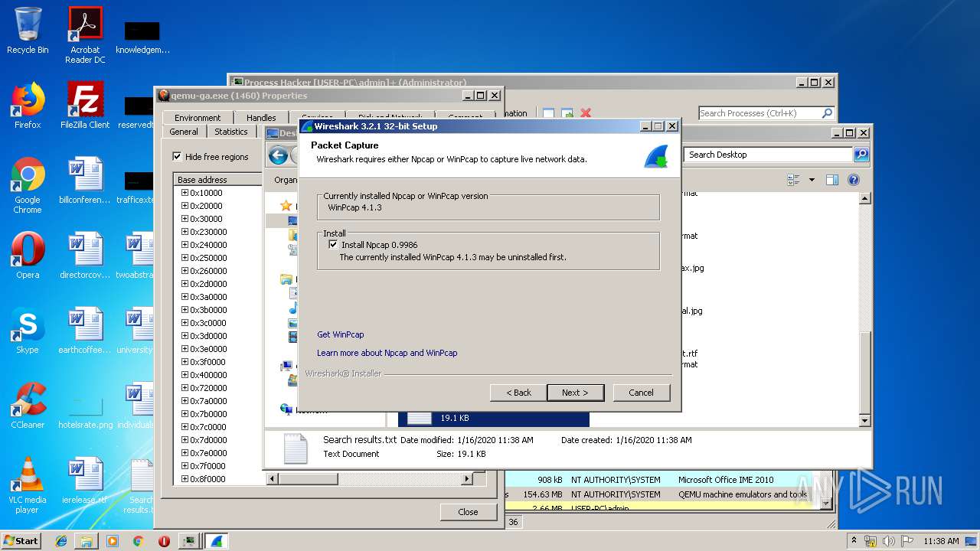Image resolution: width=980 pixels, height=551 pixels.
Task: Open the billconferen Word document icon
Action: coord(85,181)
